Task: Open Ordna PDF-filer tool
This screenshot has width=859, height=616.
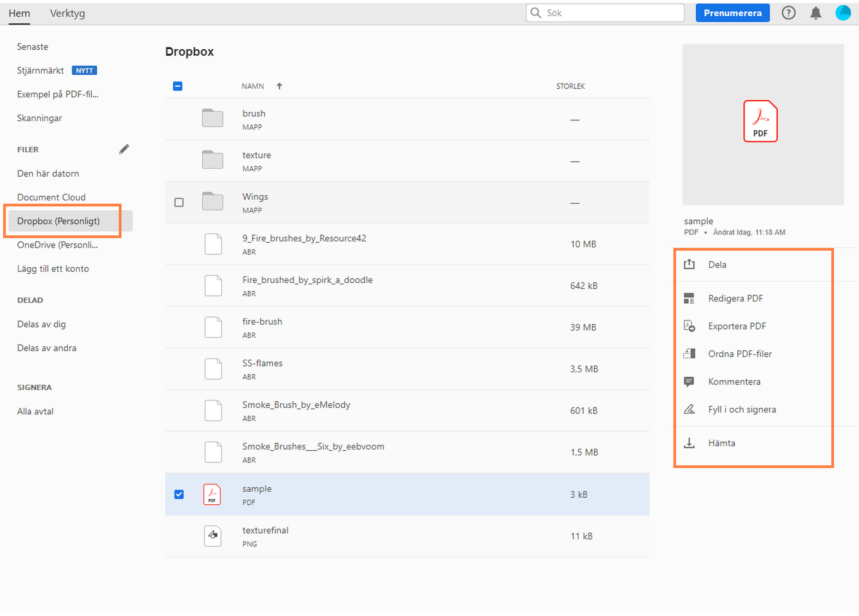Action: tap(740, 354)
